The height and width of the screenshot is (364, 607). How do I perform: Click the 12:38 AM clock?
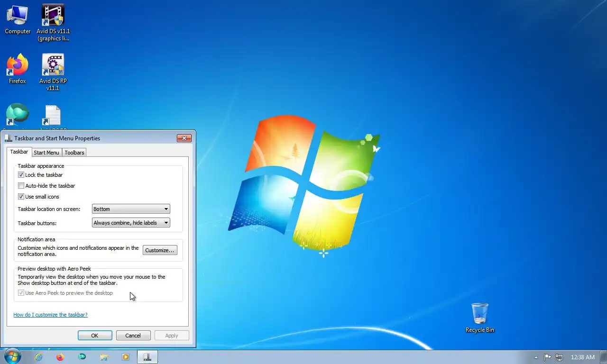(x=583, y=357)
